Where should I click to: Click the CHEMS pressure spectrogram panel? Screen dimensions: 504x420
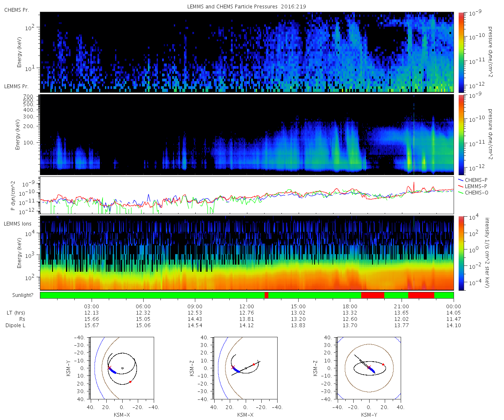pyautogui.click(x=247, y=52)
